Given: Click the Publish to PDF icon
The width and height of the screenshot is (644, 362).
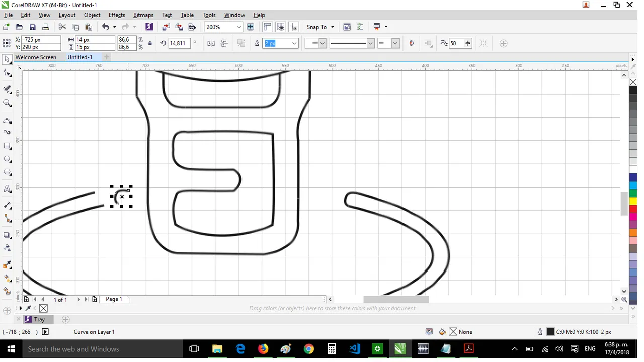Looking at the screenshot, I should point(192,27).
